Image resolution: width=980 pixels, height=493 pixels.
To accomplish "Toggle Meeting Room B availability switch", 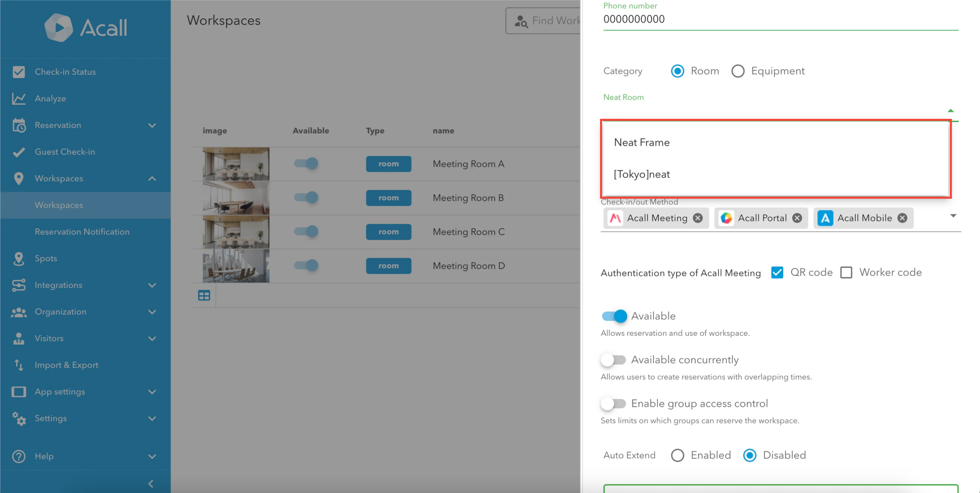I will [x=306, y=197].
